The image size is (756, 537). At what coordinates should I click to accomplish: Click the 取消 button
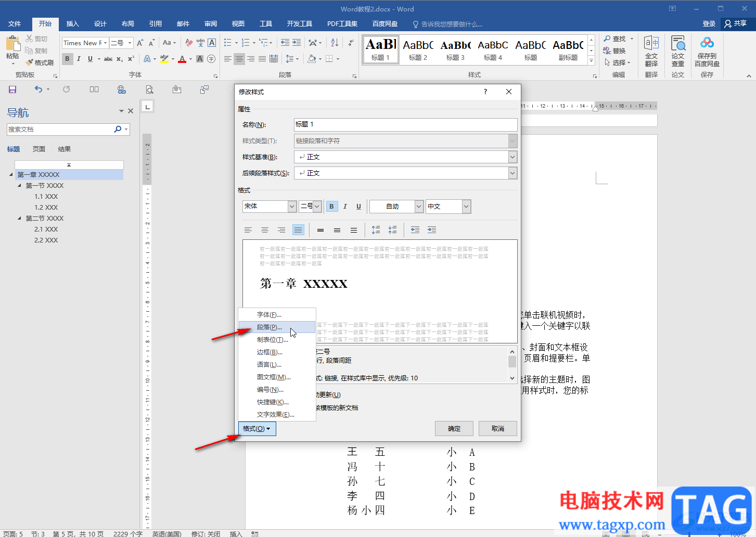pos(498,429)
